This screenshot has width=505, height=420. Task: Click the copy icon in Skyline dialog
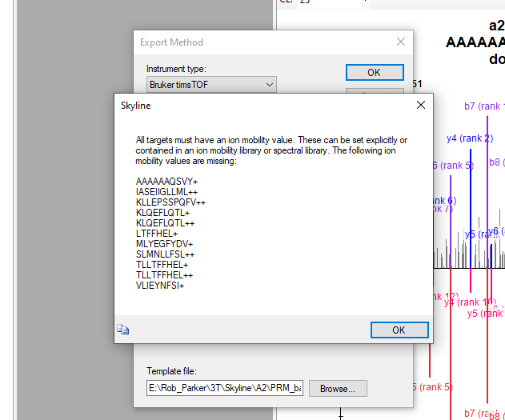[123, 329]
